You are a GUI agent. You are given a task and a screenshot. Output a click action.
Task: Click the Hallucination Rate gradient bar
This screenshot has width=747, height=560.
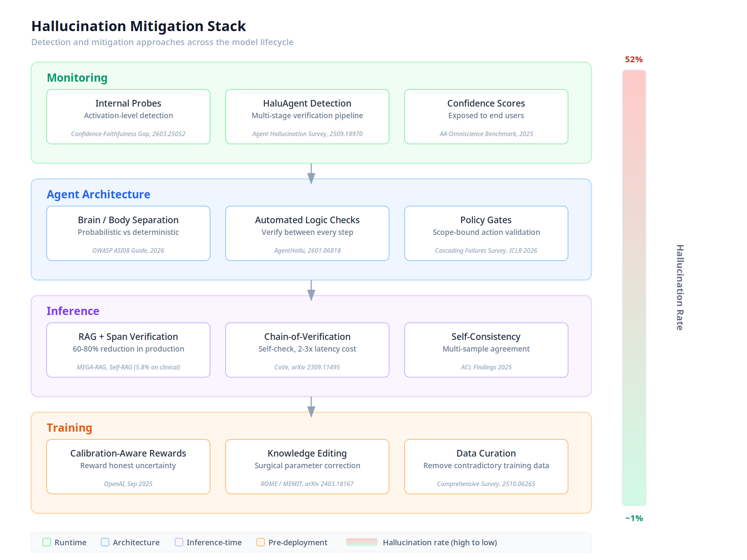(x=634, y=288)
